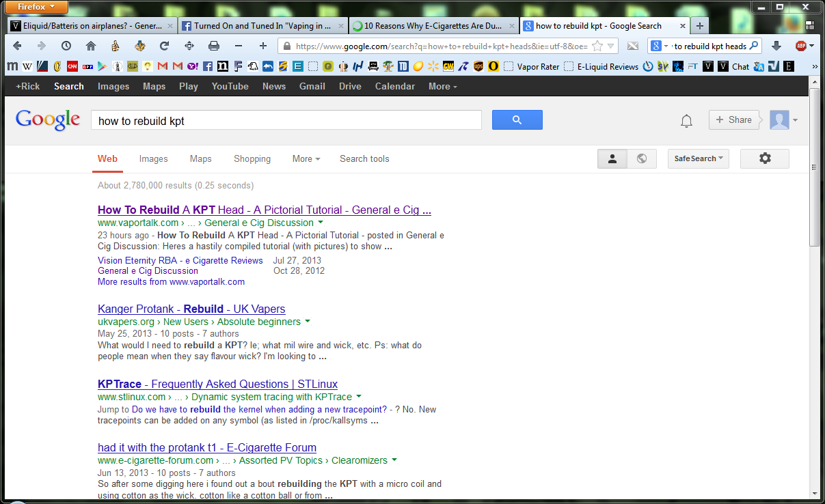Go back with the browser back arrow

point(17,46)
